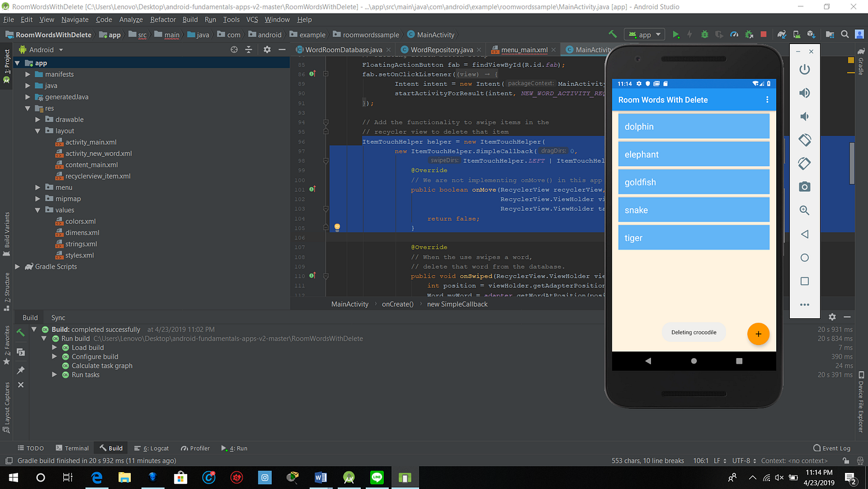Expand Gradle Scripts in project tree
Image resolution: width=868 pixels, height=489 pixels.
(17, 266)
